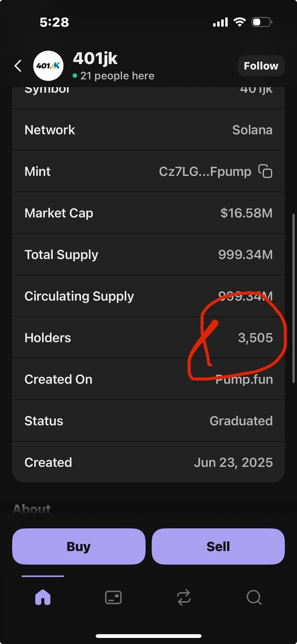The height and width of the screenshot is (644, 297).
Task: Tap the Mint address text
Action: 205,171
